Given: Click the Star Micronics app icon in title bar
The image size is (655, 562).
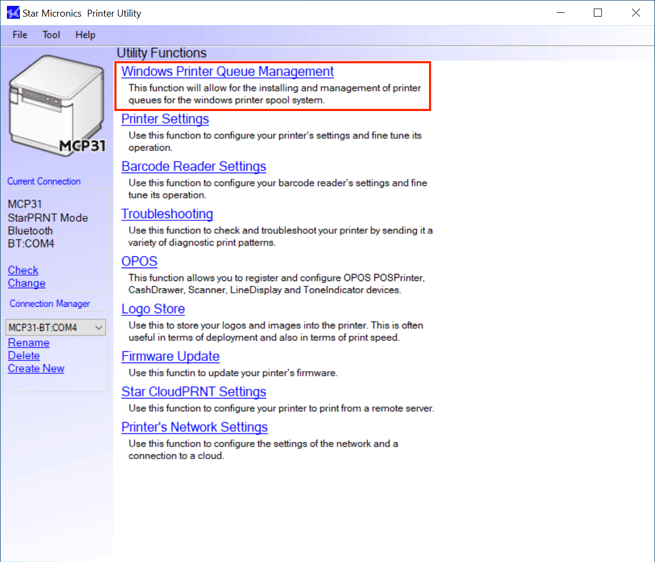Looking at the screenshot, I should click(13, 13).
